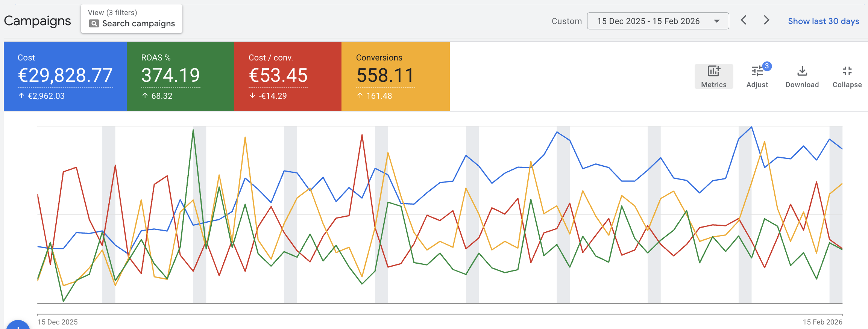
Task: Click the blue plus button
Action: [18, 326]
